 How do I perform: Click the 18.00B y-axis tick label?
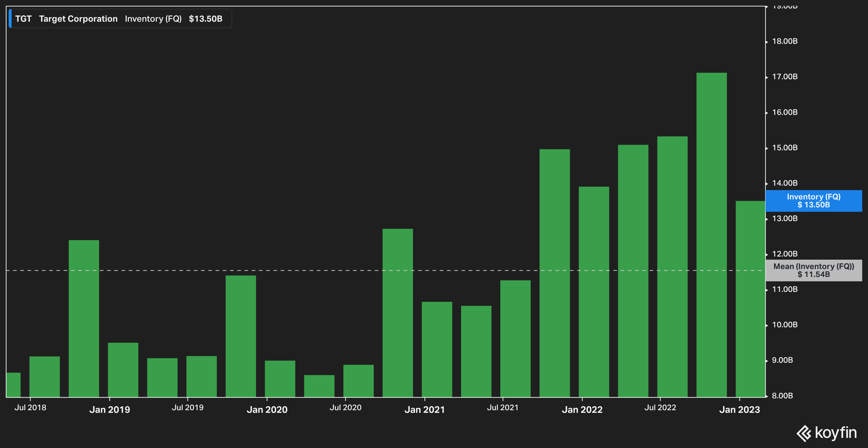pyautogui.click(x=784, y=41)
